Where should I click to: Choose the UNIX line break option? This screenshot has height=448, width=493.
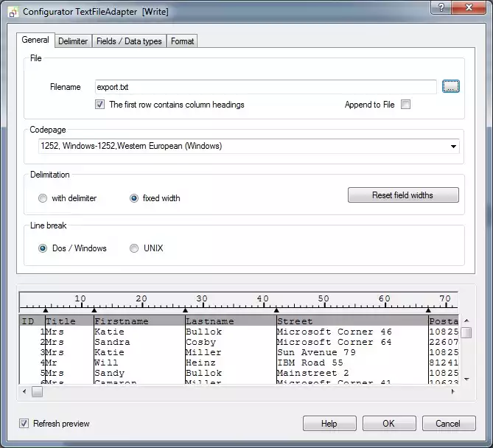click(x=134, y=248)
